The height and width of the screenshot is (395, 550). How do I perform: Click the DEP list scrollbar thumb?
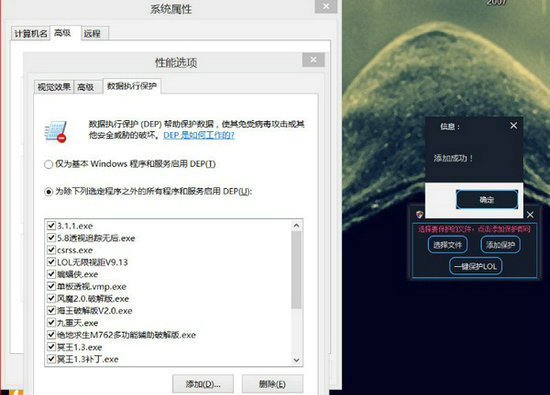(296, 269)
